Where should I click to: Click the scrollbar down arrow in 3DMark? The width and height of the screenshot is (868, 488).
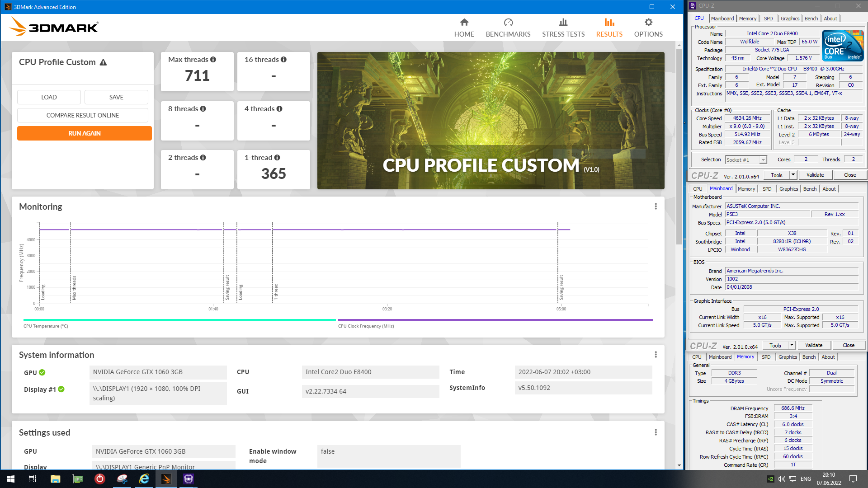pos(679,465)
